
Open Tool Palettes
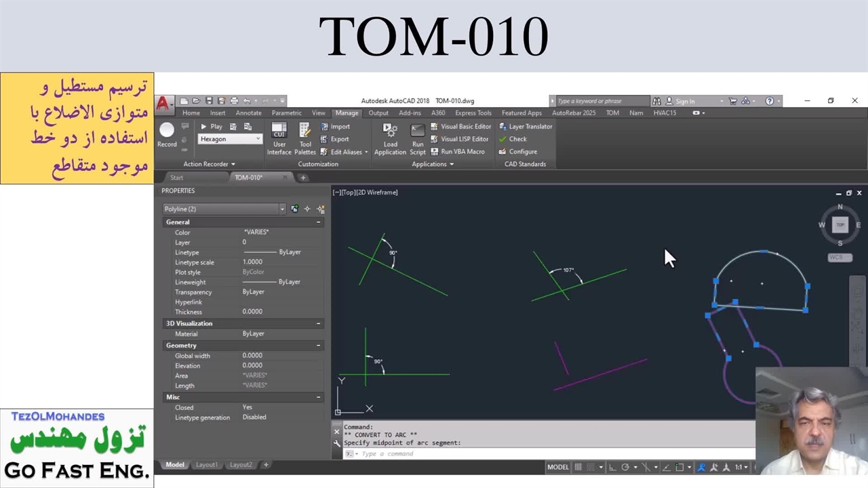305,138
